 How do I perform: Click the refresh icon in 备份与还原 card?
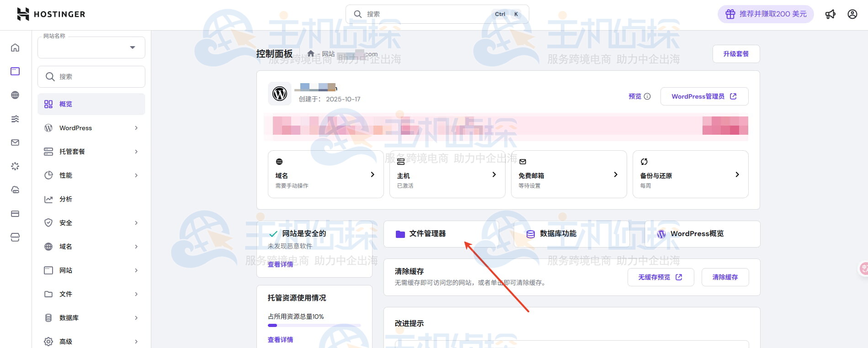click(644, 162)
